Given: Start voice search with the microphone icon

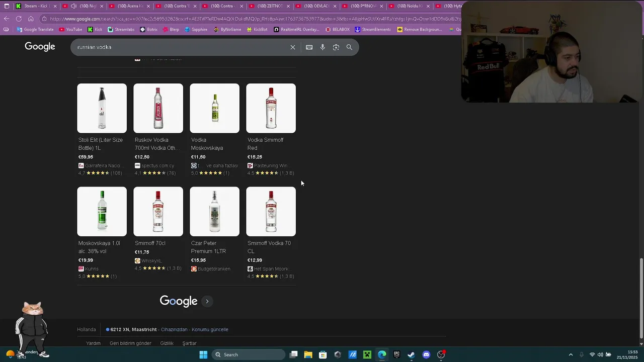Looking at the screenshot, I should point(323,47).
